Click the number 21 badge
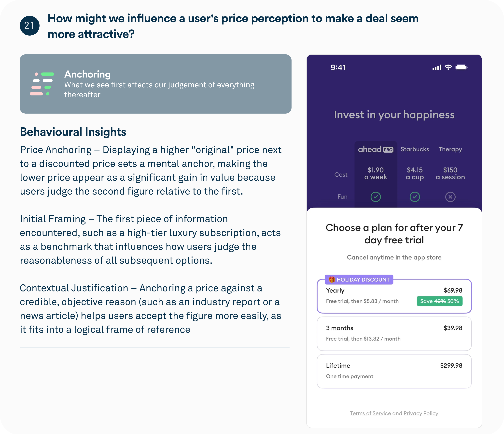504x435 pixels. (x=29, y=26)
